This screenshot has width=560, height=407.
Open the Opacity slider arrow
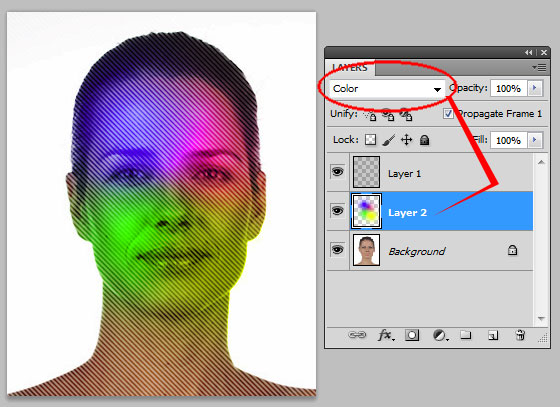tap(535, 88)
